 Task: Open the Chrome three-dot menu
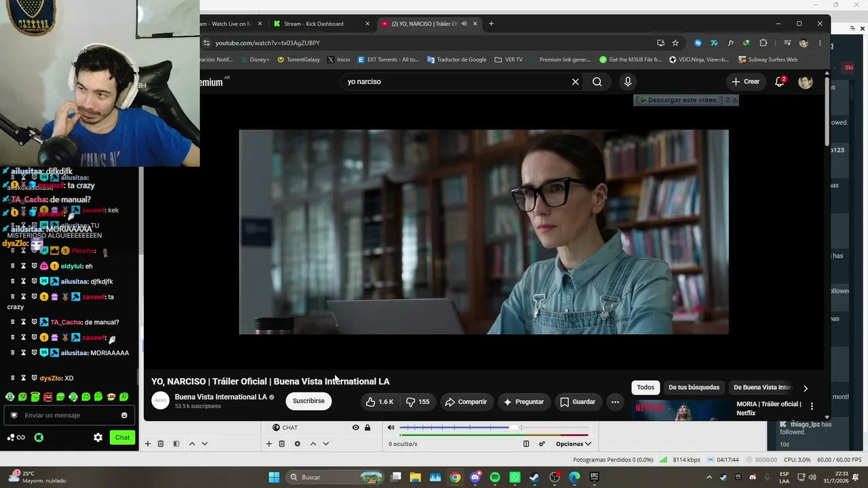pos(820,43)
